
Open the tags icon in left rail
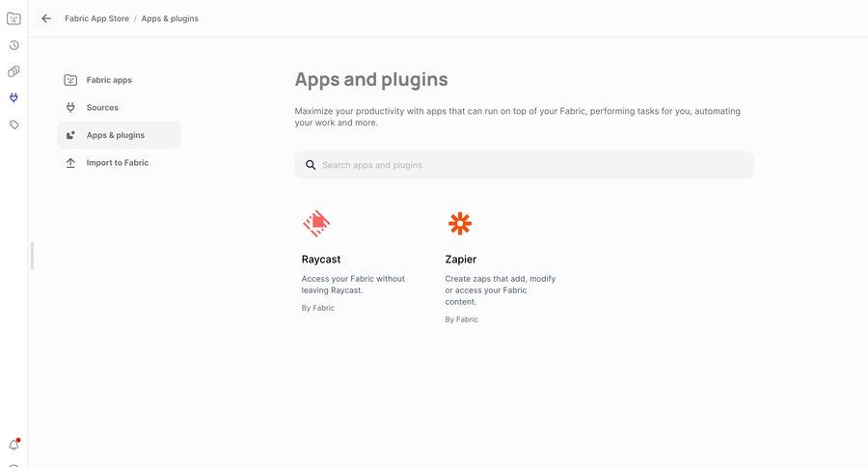tap(14, 124)
